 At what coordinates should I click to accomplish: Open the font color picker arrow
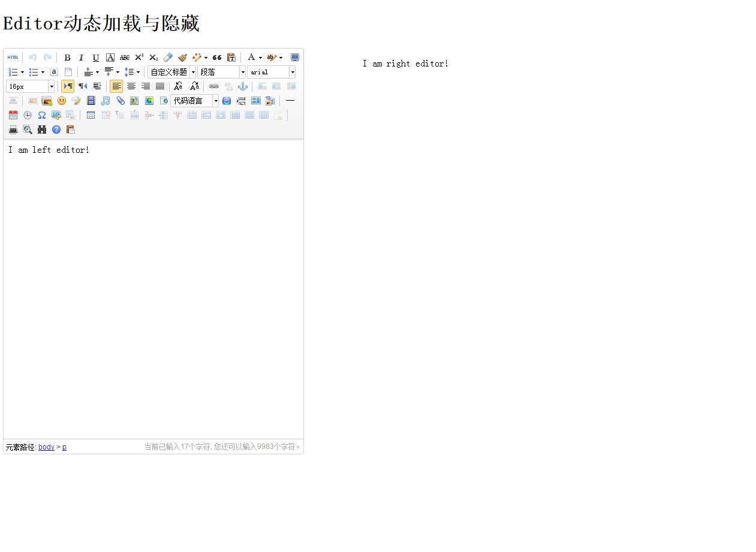[260, 58]
